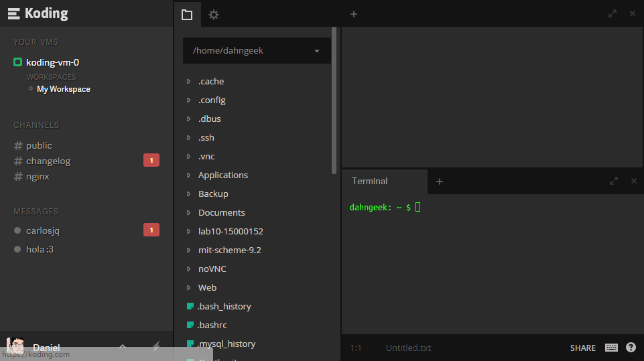The height and width of the screenshot is (361, 644).
Task: Expand the Web folder
Action: [189, 287]
